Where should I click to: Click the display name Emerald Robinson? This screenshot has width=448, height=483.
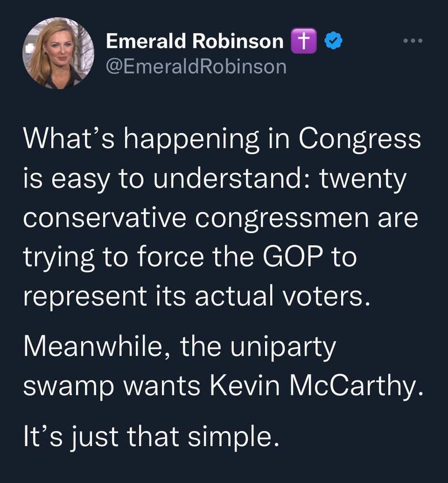point(194,41)
